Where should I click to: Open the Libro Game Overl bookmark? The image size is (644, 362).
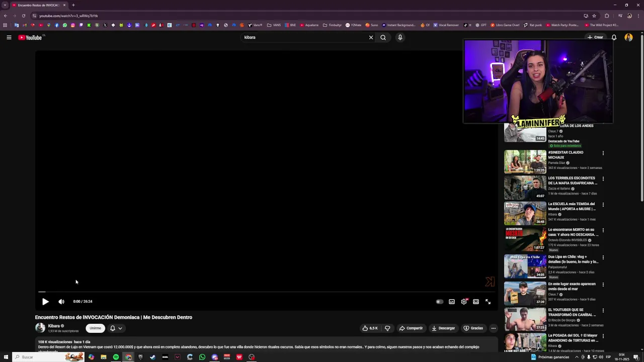505,25
